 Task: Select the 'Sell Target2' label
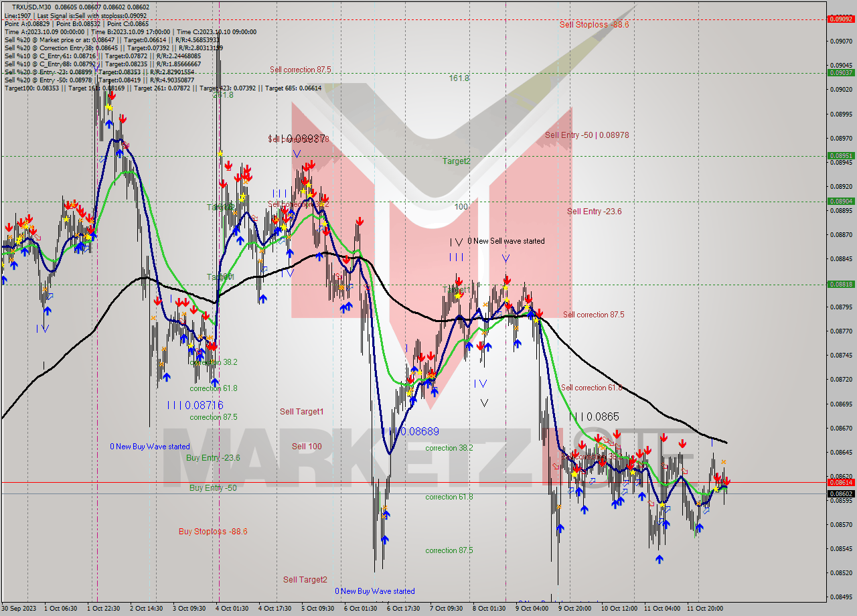pyautogui.click(x=305, y=580)
